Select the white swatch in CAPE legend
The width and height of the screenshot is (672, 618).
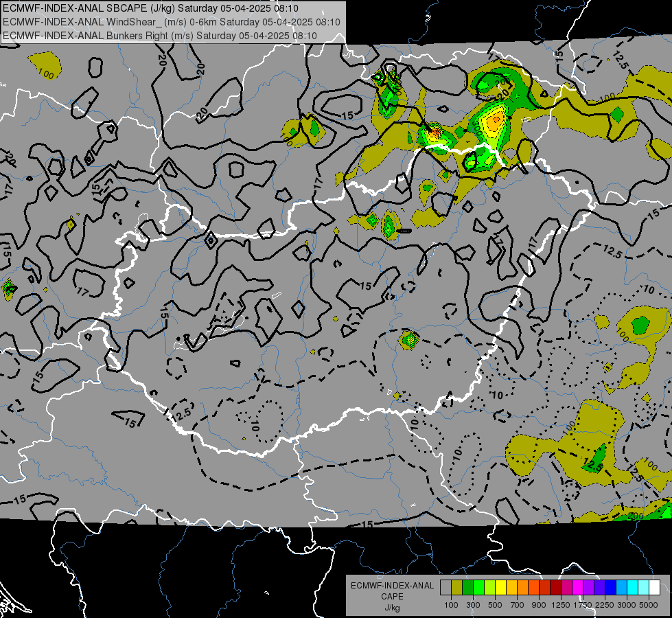pos(655,588)
